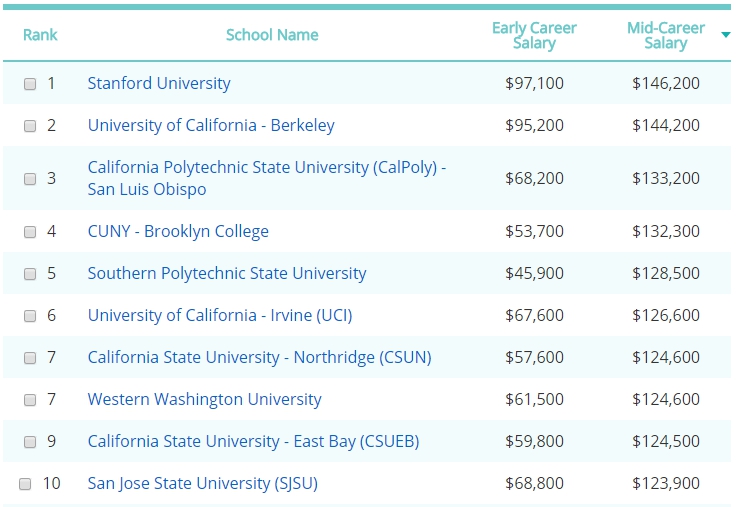Check the CUNY - Brooklyn College checkbox
This screenshot has width=738, height=507.
click(x=30, y=232)
